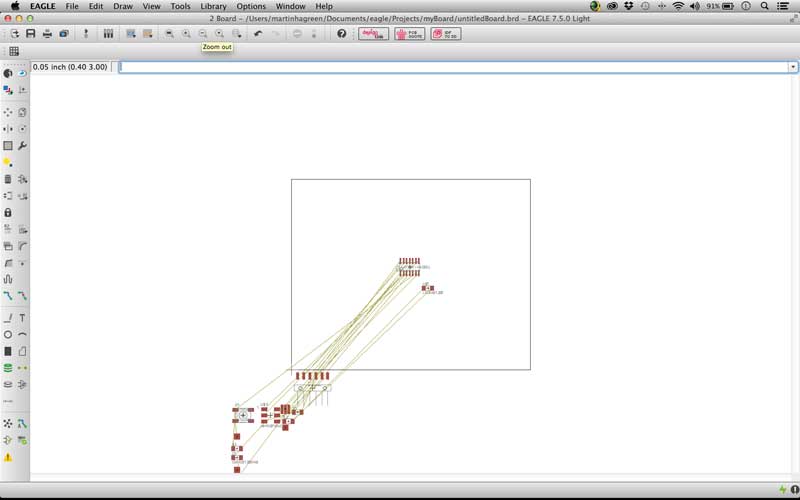Select the Arc tool
This screenshot has height=500, width=800.
(22, 335)
